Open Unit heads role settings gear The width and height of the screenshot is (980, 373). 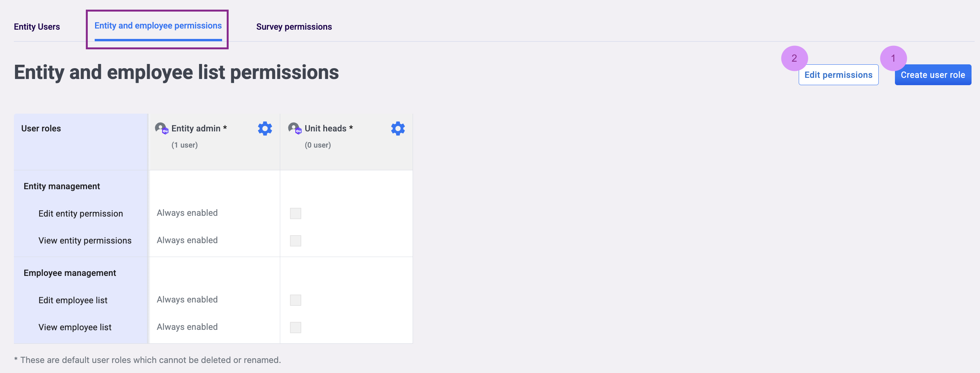point(398,128)
